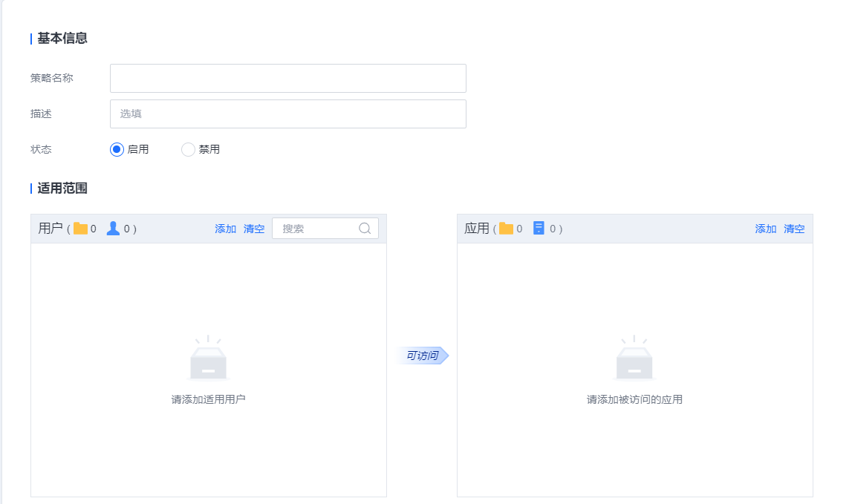Click the 可访问 arrow tag
The width and height of the screenshot is (852, 504).
pyautogui.click(x=422, y=356)
